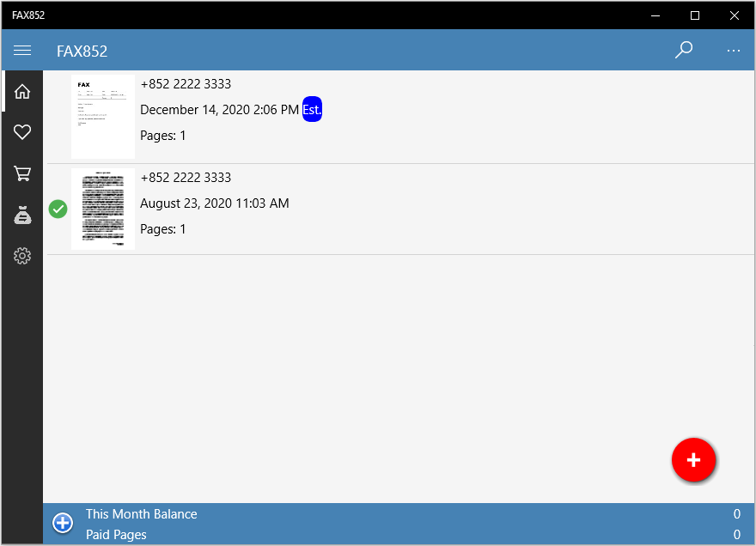This screenshot has height=546, width=756.
Task: Click the This Month Balance label
Action: [141, 514]
